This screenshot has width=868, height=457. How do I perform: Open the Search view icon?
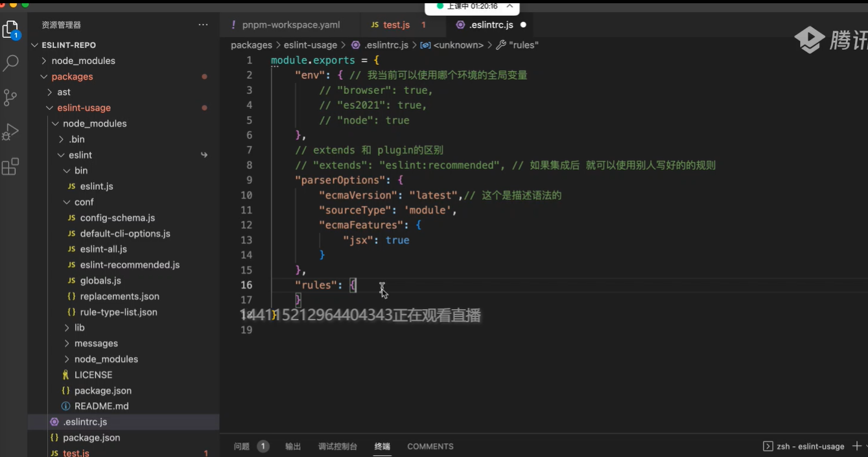10,64
